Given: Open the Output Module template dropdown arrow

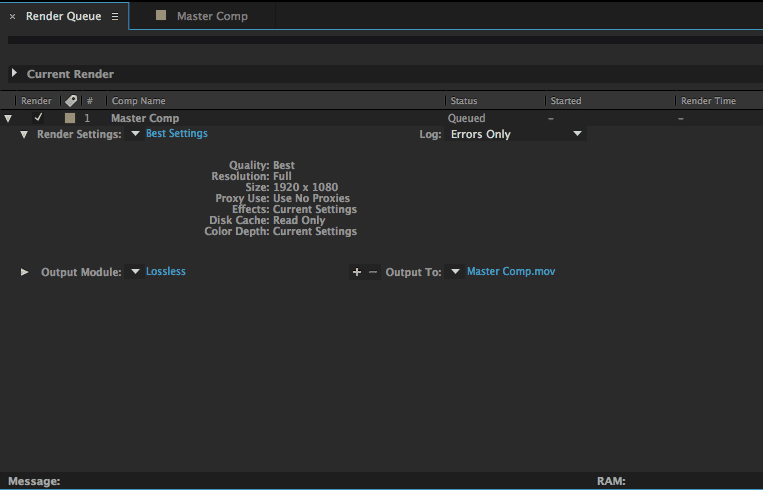Looking at the screenshot, I should click(135, 272).
